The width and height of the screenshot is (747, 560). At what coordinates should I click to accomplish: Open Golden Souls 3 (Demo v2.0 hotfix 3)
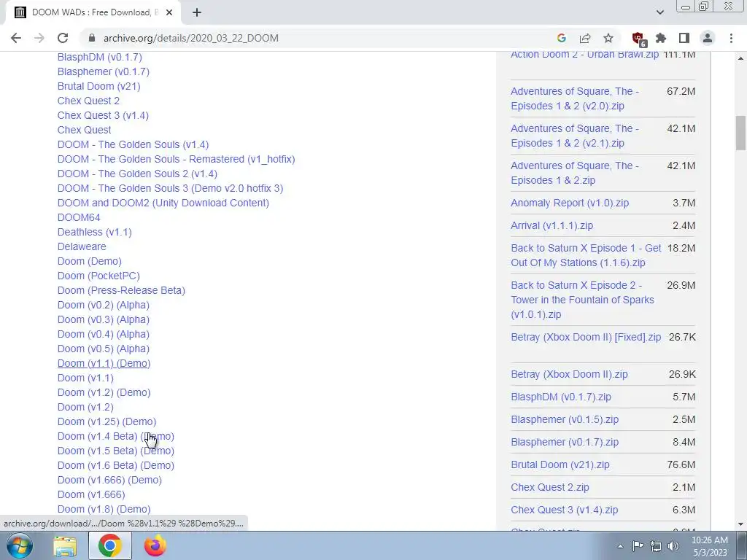[x=170, y=188]
